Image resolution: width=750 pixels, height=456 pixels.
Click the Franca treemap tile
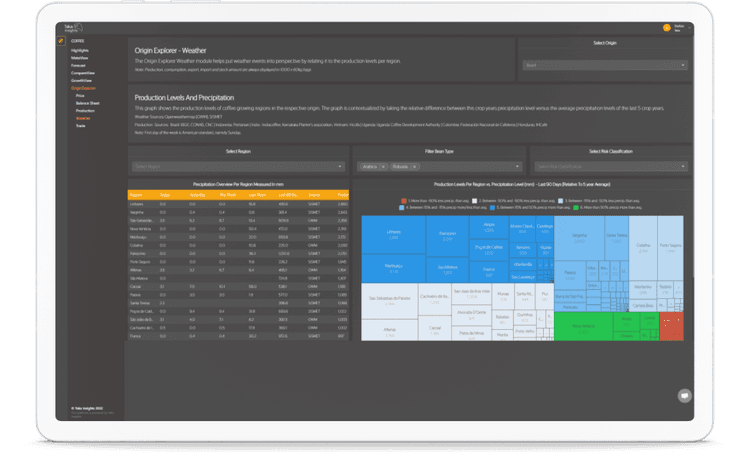tap(488, 272)
